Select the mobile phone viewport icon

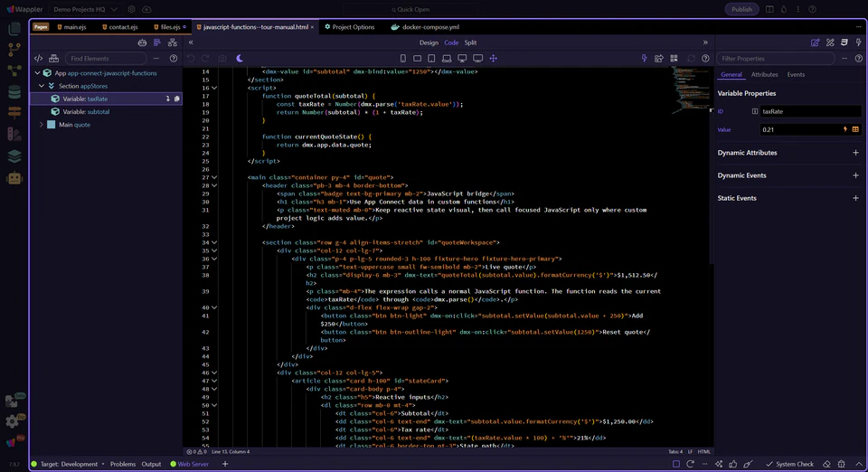click(403, 58)
